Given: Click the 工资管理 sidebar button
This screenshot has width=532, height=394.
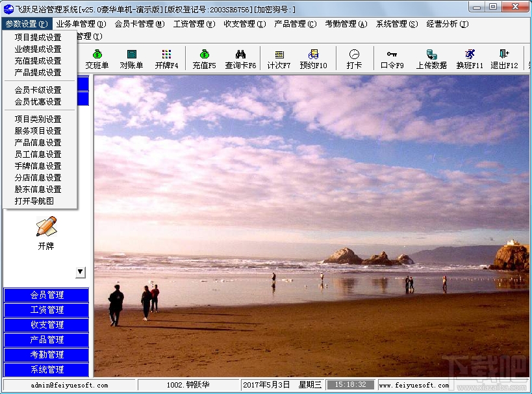Looking at the screenshot, I should click(47, 310).
